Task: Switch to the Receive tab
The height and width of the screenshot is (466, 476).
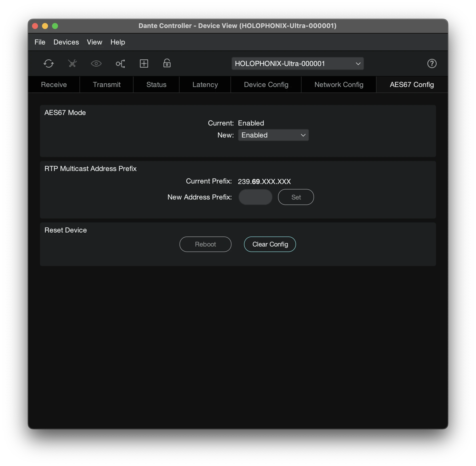Action: click(x=54, y=84)
